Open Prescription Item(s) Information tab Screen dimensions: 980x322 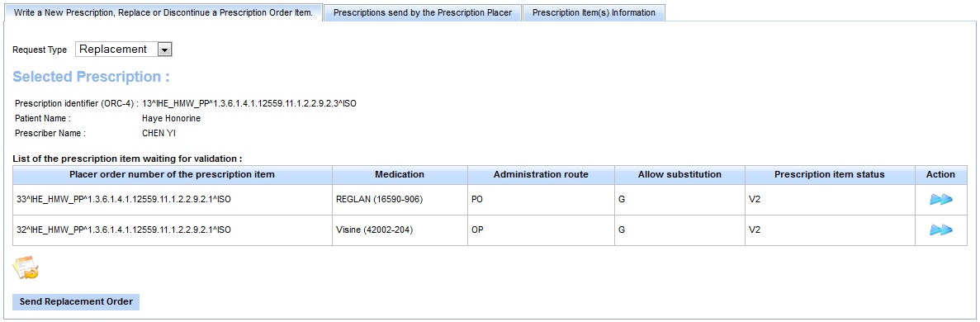594,12
